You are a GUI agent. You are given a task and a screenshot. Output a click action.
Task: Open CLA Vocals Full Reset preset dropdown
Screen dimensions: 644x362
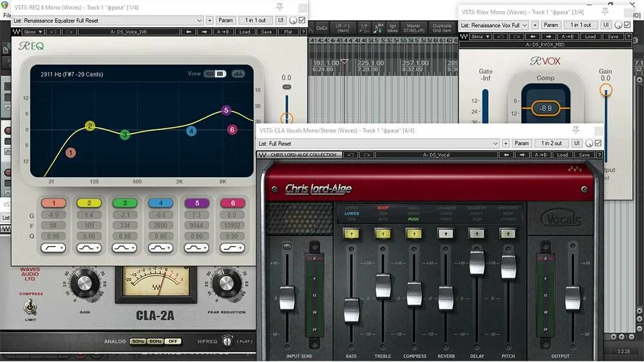378,144
